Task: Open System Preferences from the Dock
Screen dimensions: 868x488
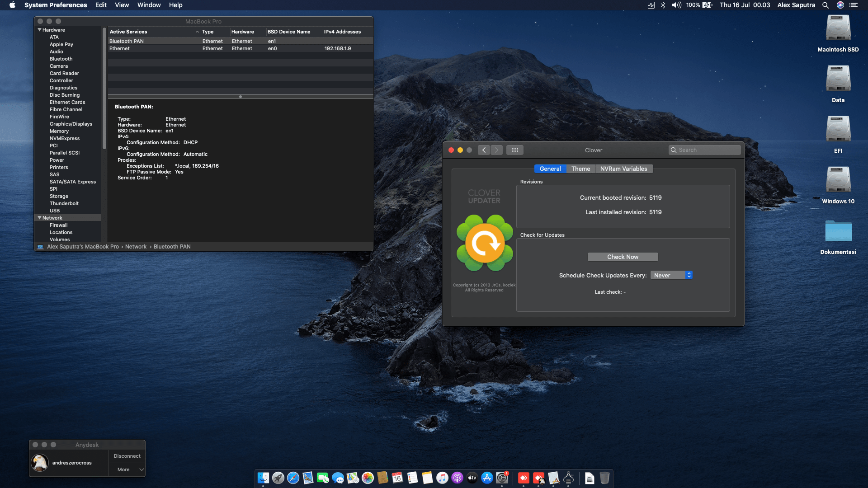Action: pyautogui.click(x=502, y=478)
